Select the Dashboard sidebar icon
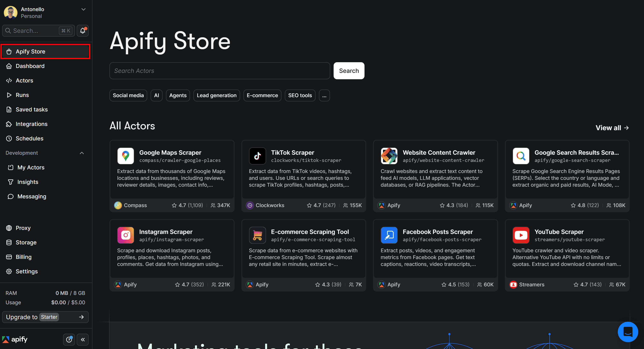 pyautogui.click(x=30, y=66)
